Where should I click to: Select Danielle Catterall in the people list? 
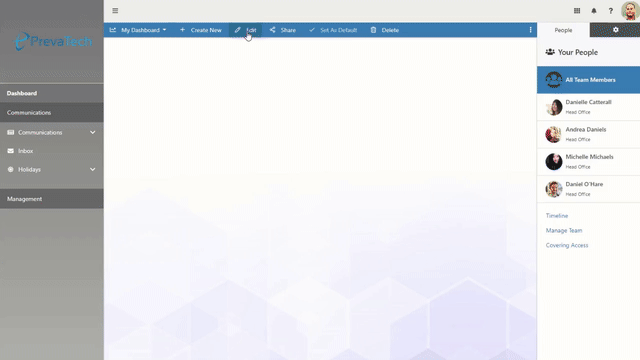coord(589,107)
